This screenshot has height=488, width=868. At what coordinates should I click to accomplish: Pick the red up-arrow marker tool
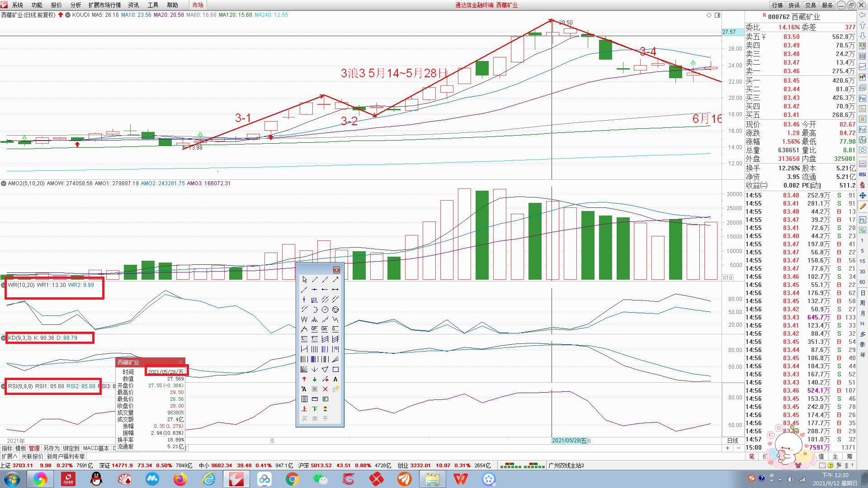(x=304, y=379)
